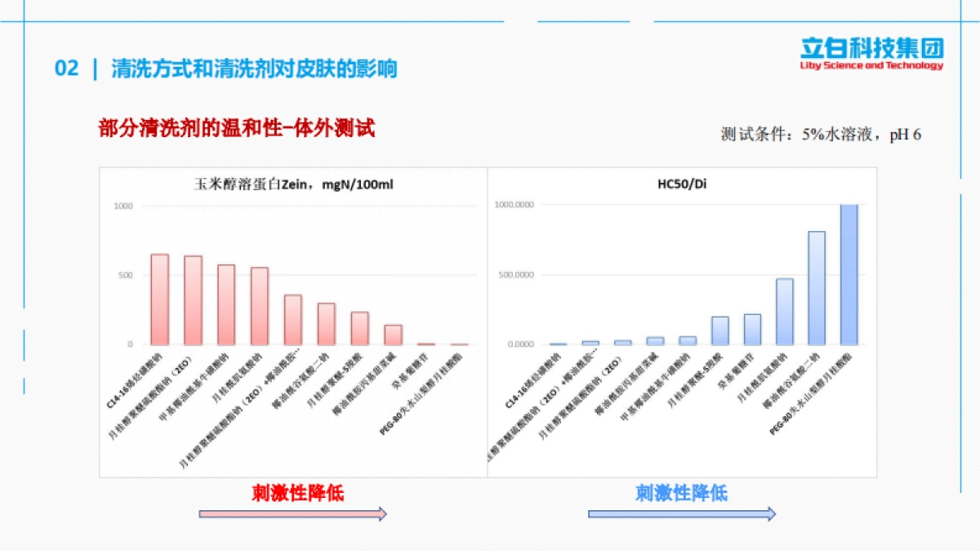Click the 刺激性降低 blue label under the HC50/Di chart
The image size is (980, 551).
click(x=683, y=493)
